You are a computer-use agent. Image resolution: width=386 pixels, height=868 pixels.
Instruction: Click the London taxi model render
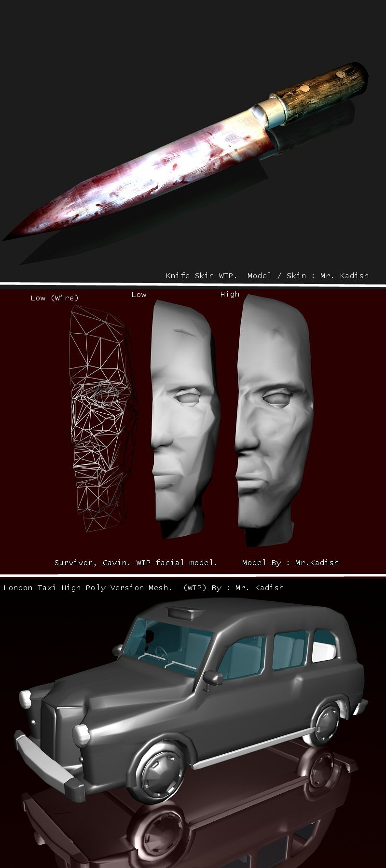(x=191, y=702)
